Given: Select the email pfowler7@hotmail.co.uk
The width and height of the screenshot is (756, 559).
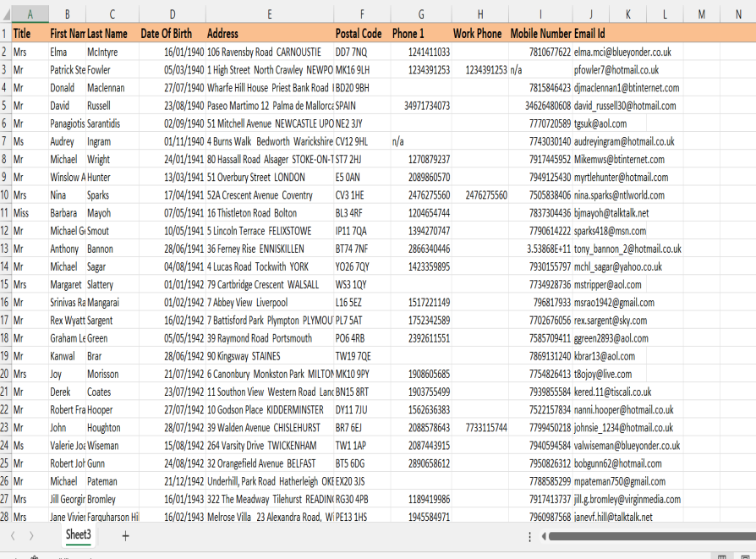Looking at the screenshot, I should [x=616, y=70].
